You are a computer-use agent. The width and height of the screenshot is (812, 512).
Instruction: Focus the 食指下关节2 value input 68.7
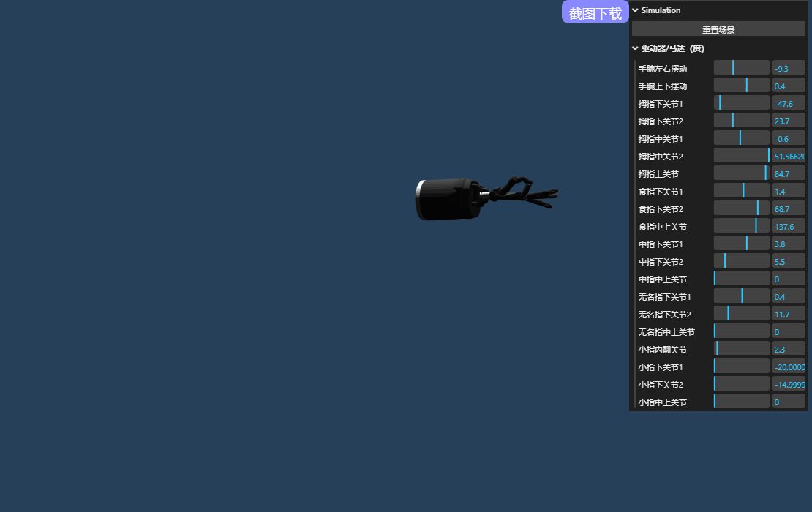click(789, 208)
